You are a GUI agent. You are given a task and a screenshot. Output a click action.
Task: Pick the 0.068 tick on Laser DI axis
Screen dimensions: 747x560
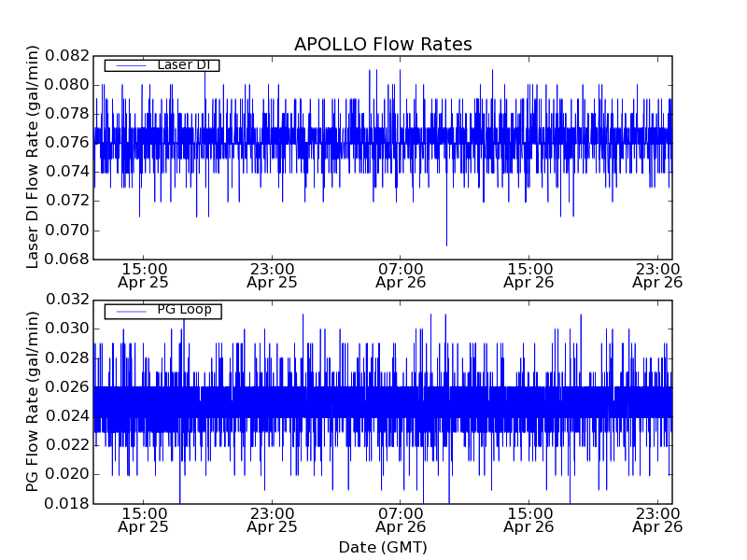pyautogui.click(x=67, y=259)
